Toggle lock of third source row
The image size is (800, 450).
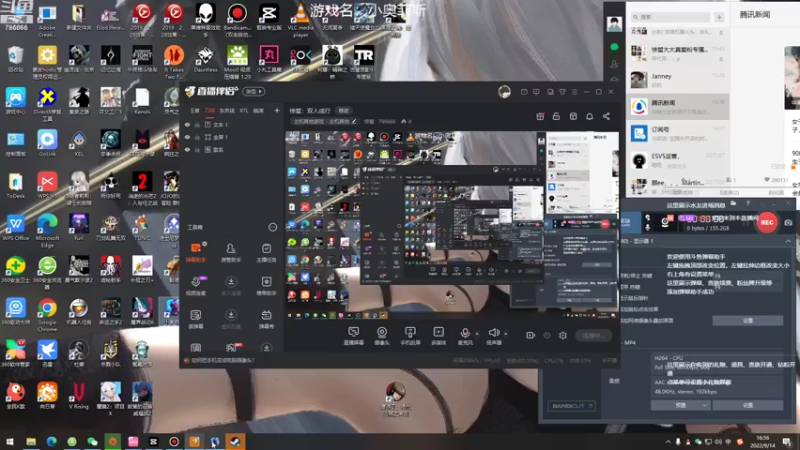click(x=197, y=150)
